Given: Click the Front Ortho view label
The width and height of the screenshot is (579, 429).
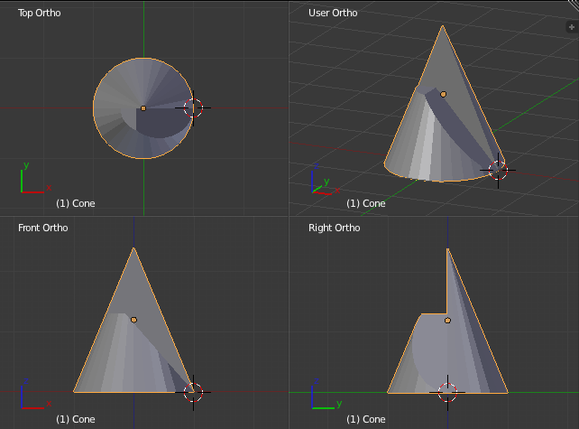Looking at the screenshot, I should point(43,228).
